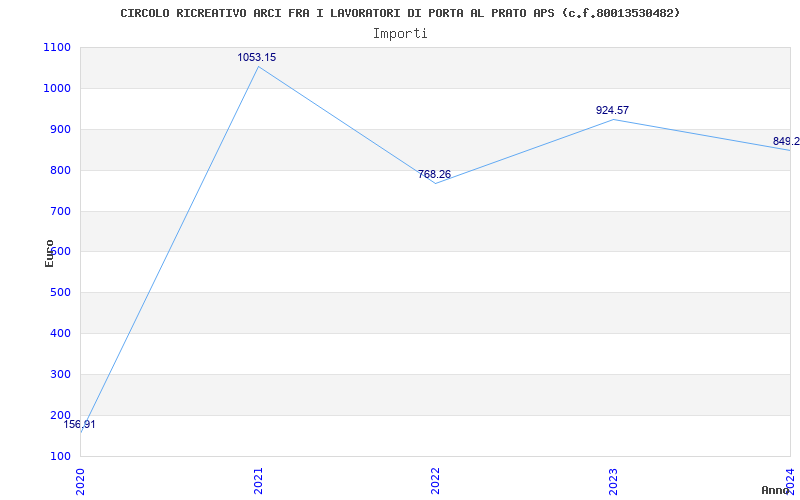Click the 'Importi' subtitle
Image resolution: width=800 pixels, height=500 pixels.
(x=400, y=34)
